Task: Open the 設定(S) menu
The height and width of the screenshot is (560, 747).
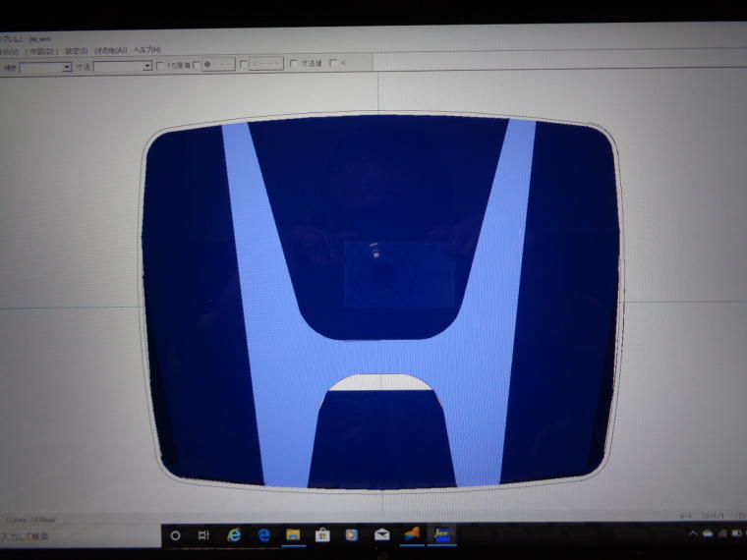Action: point(77,50)
